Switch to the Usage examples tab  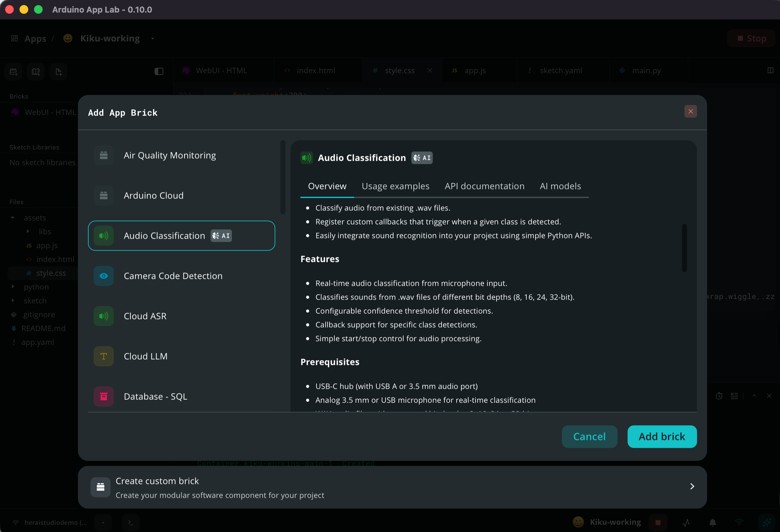click(x=395, y=186)
